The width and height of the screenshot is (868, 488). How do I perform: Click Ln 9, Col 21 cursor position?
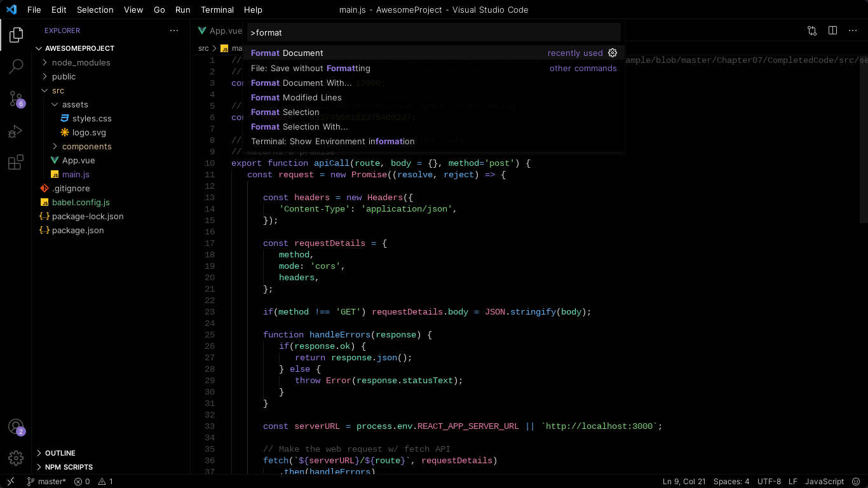pos(684,482)
